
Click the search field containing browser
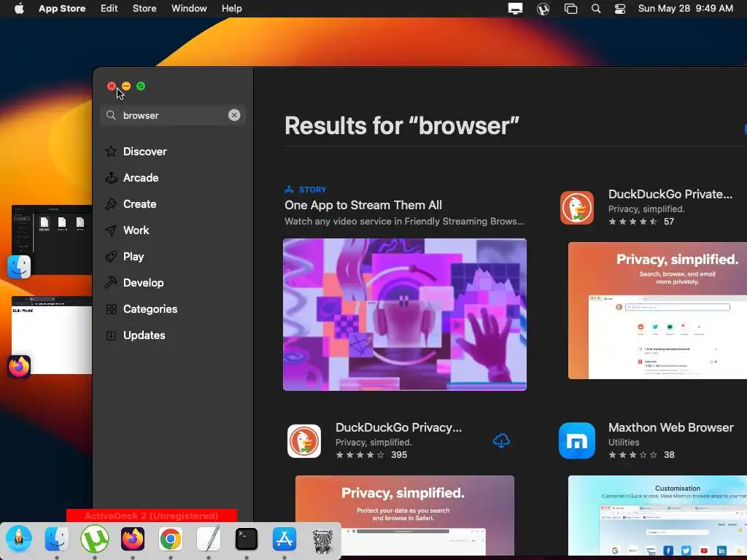click(173, 115)
